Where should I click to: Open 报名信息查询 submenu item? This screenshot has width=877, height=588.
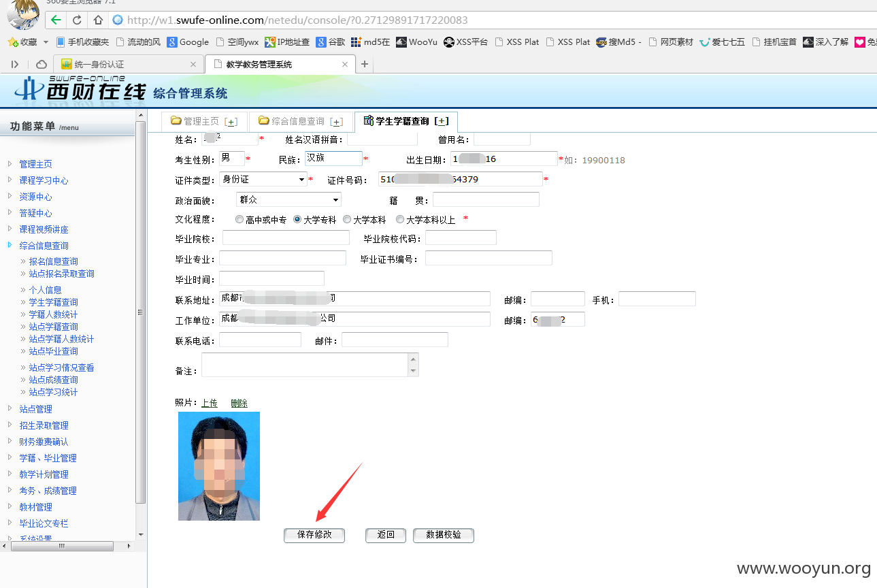point(53,261)
